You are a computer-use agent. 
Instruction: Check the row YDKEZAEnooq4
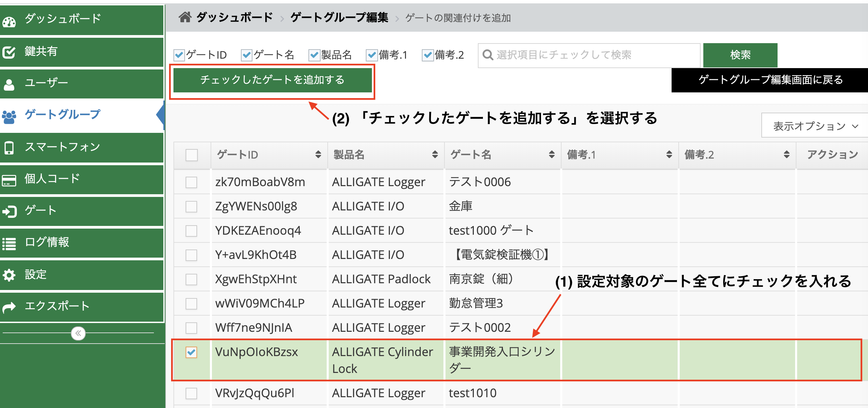191,231
